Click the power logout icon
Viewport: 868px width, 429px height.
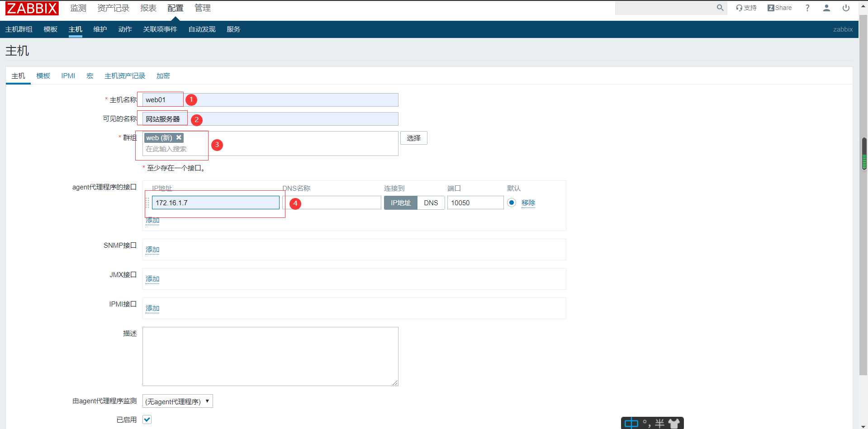click(846, 8)
